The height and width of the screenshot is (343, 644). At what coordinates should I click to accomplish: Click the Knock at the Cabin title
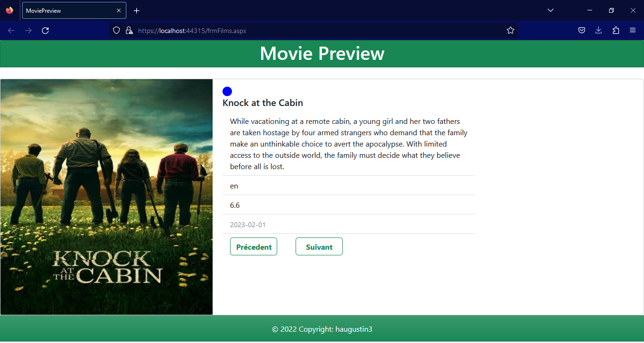pos(263,103)
